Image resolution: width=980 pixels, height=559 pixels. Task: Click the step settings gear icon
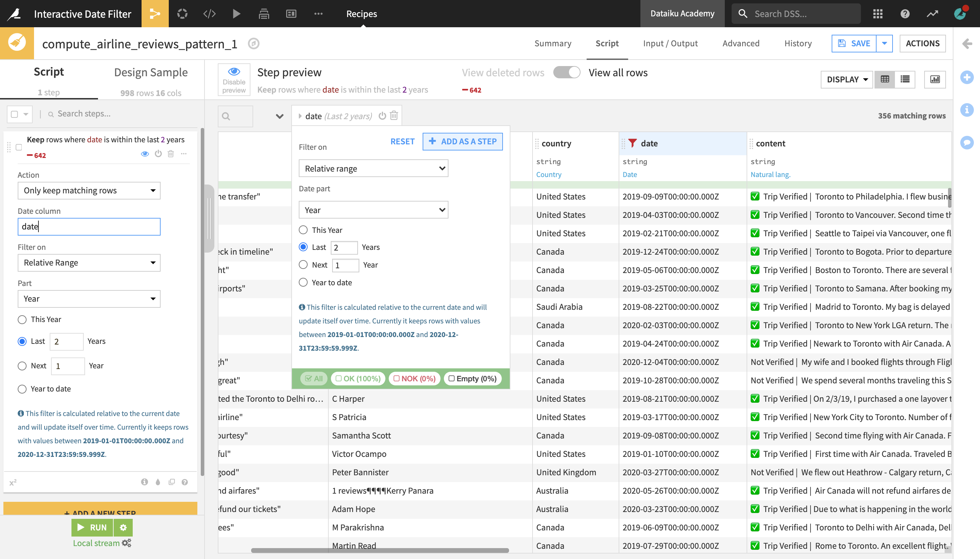tap(123, 527)
